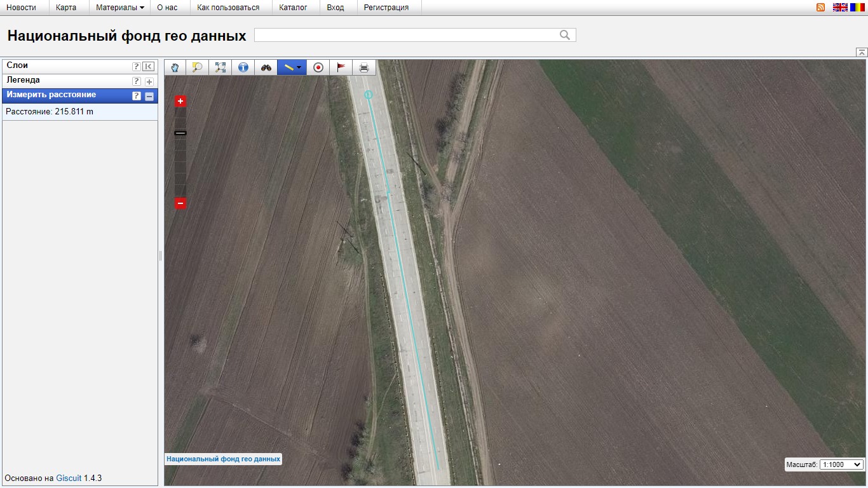Click the RSS feed icon
Image resolution: width=868 pixels, height=488 pixels.
821,8
